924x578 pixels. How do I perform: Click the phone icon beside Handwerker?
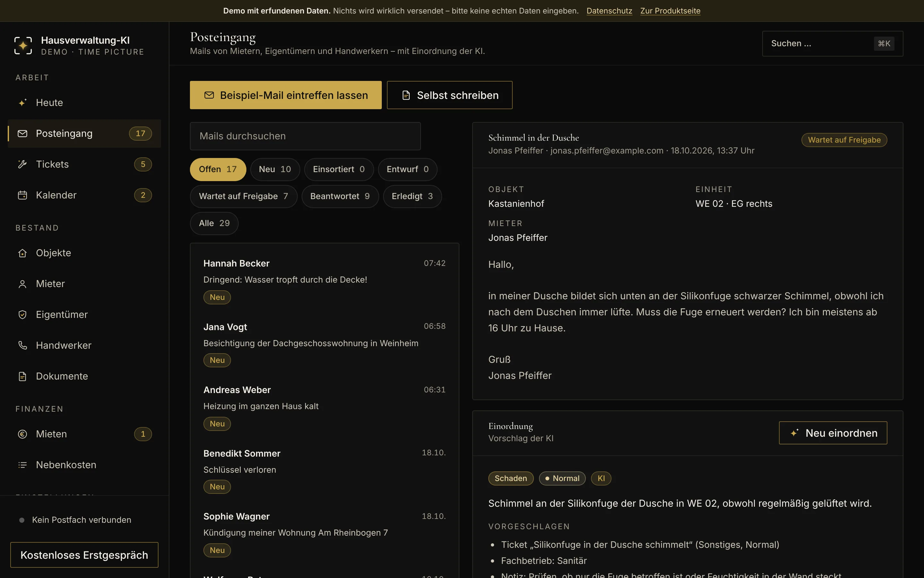point(22,346)
